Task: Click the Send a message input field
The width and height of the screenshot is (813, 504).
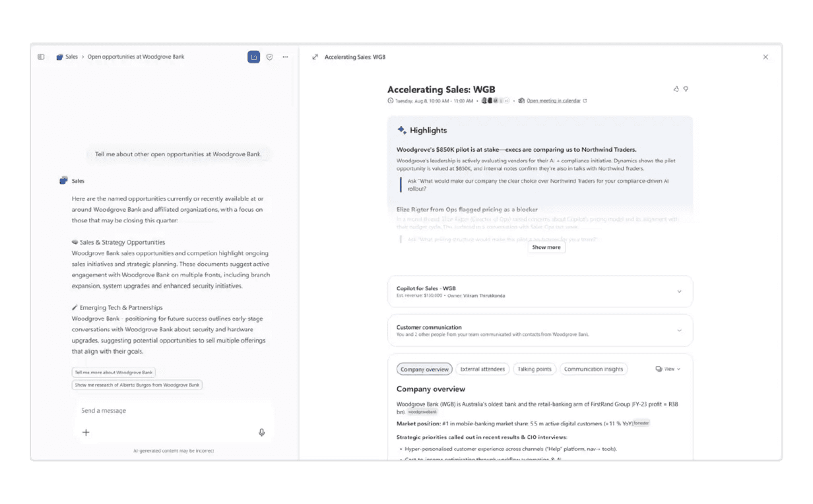Action: pyautogui.click(x=174, y=410)
